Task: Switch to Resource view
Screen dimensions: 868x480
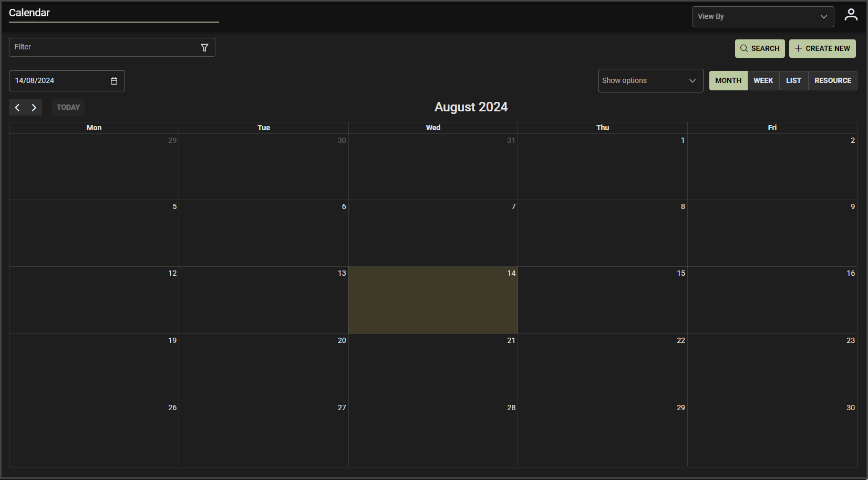Action: pos(832,81)
